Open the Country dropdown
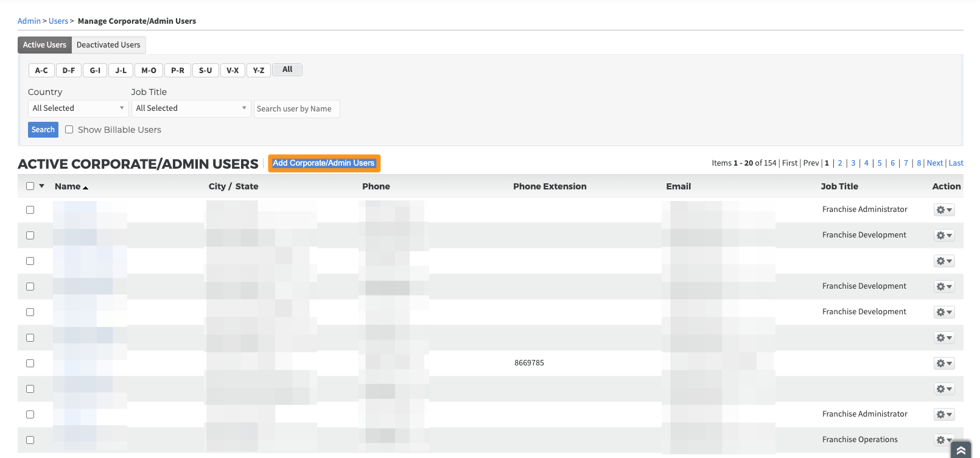The width and height of the screenshot is (980, 458). point(78,108)
